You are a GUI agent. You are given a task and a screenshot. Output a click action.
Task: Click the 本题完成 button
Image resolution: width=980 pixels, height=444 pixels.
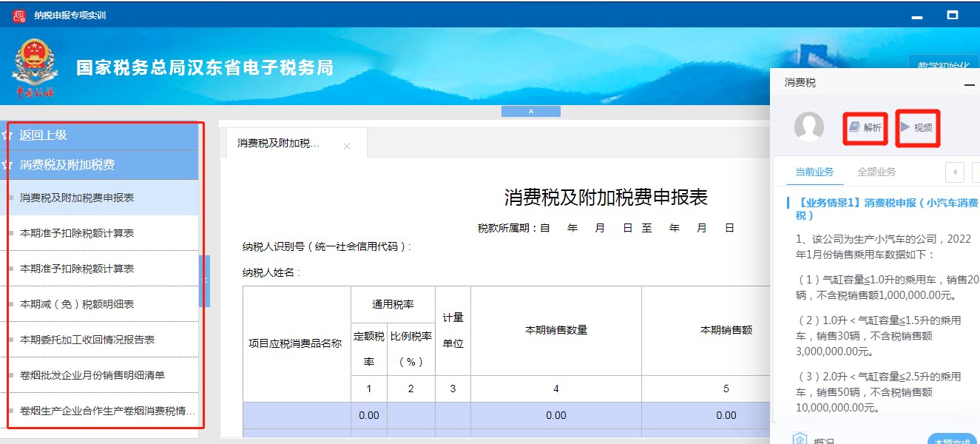951,441
